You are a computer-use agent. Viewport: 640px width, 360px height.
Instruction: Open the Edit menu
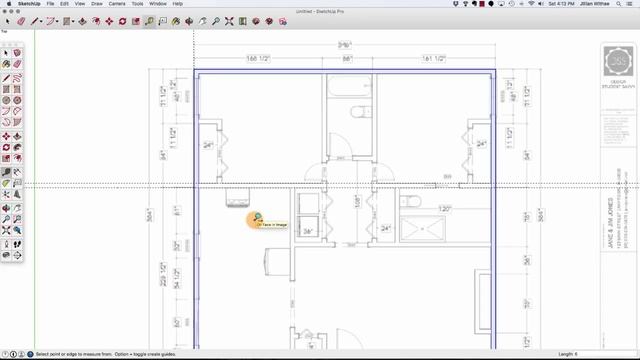pyautogui.click(x=64, y=4)
